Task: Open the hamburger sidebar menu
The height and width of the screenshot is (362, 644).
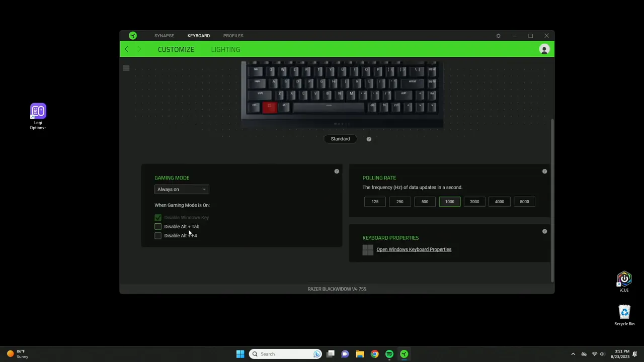Action: [126, 68]
